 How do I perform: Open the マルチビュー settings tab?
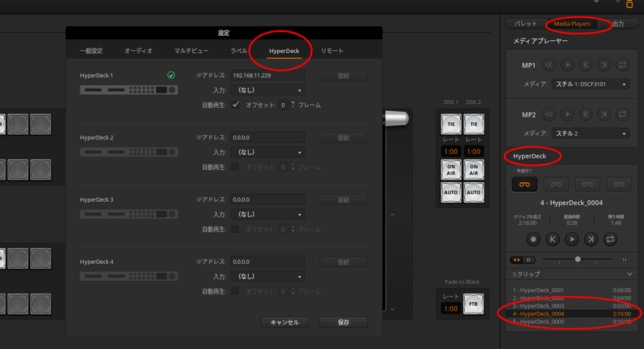(192, 51)
